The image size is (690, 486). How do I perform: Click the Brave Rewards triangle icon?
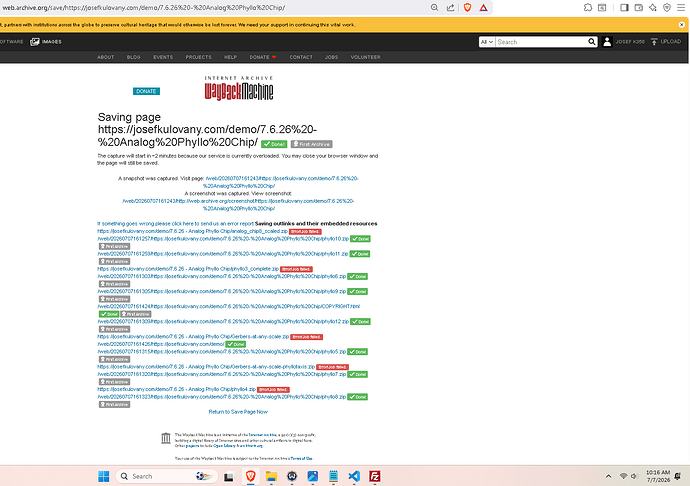point(483,7)
